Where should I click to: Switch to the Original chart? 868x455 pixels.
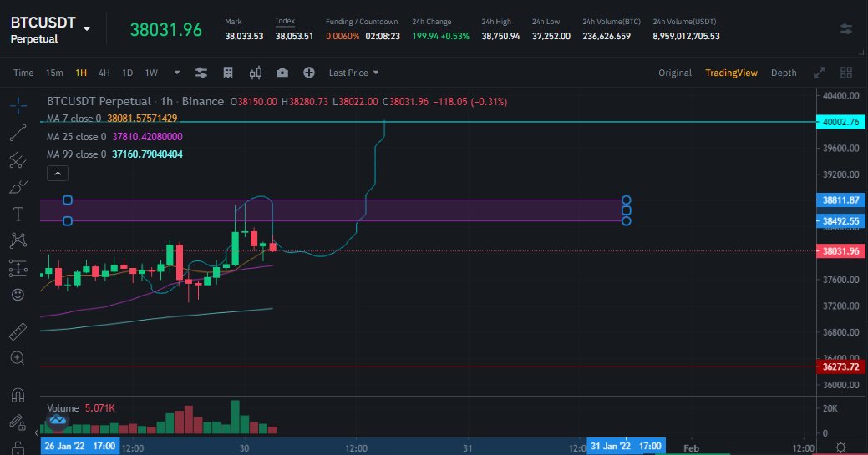click(x=675, y=73)
